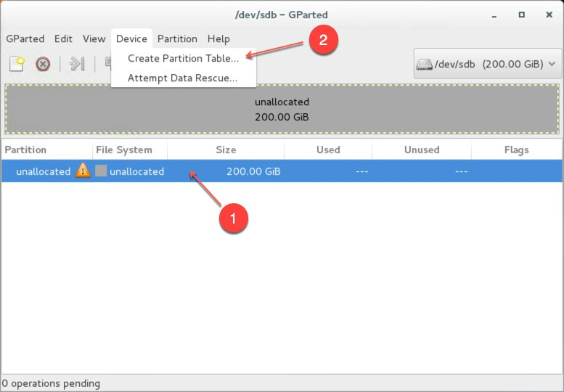The width and height of the screenshot is (564, 392).
Task: Maximize the GParted window
Action: coord(521,15)
